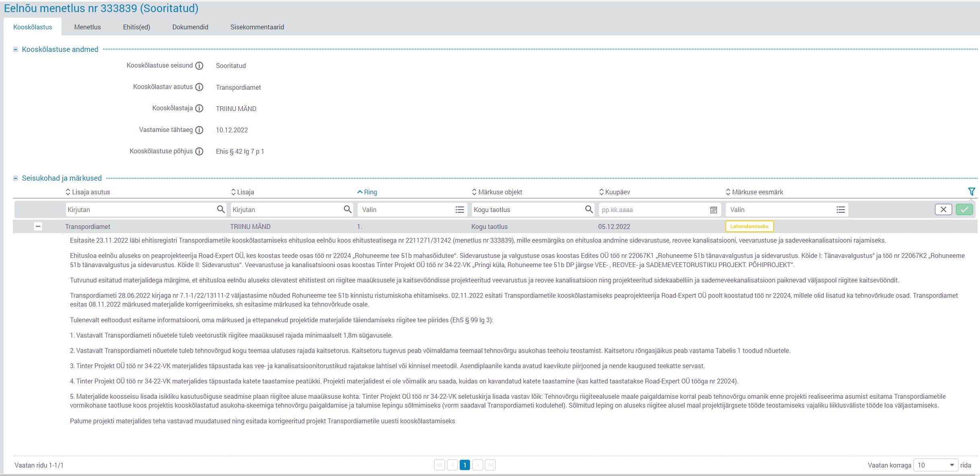This screenshot has height=476, width=980.
Task: Clear filters with the X button
Action: (x=943, y=209)
